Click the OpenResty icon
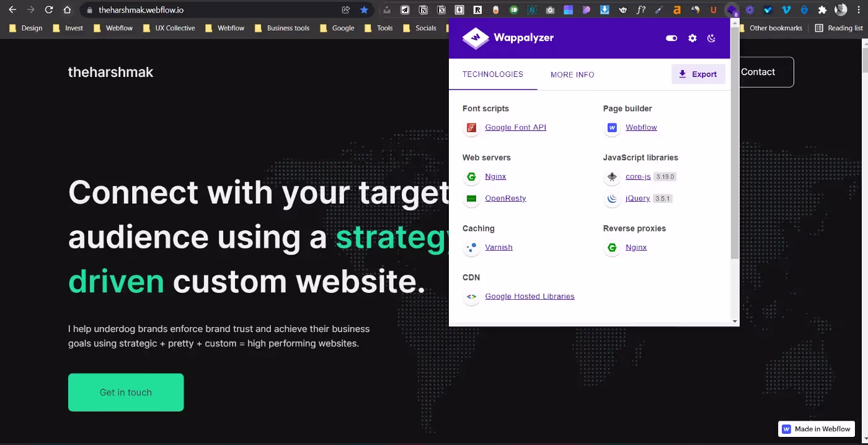Screen dimensions: 868x445 [x=471, y=199]
